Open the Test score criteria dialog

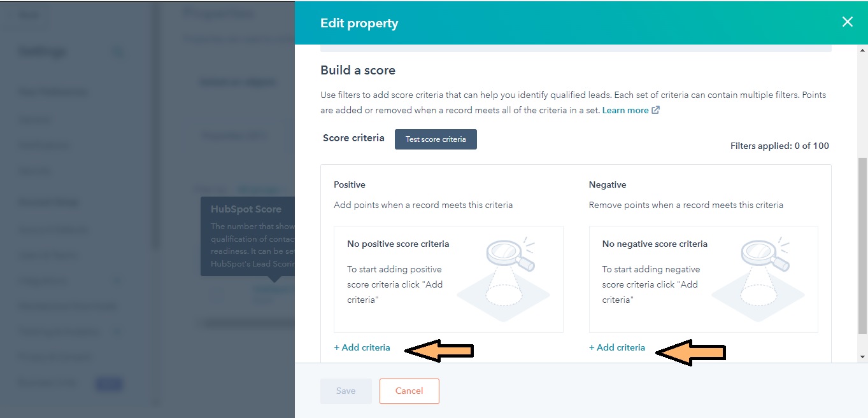click(x=436, y=139)
